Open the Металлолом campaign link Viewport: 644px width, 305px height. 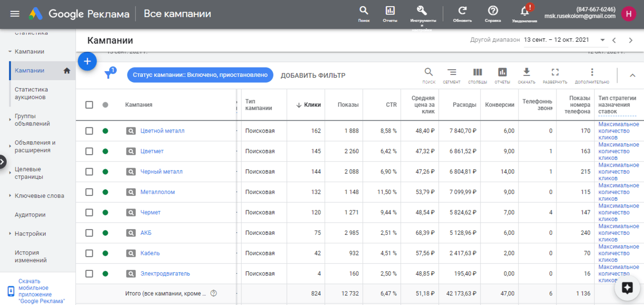157,192
